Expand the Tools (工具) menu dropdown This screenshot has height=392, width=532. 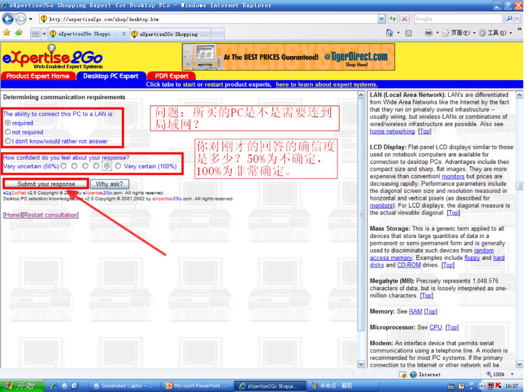[511, 34]
